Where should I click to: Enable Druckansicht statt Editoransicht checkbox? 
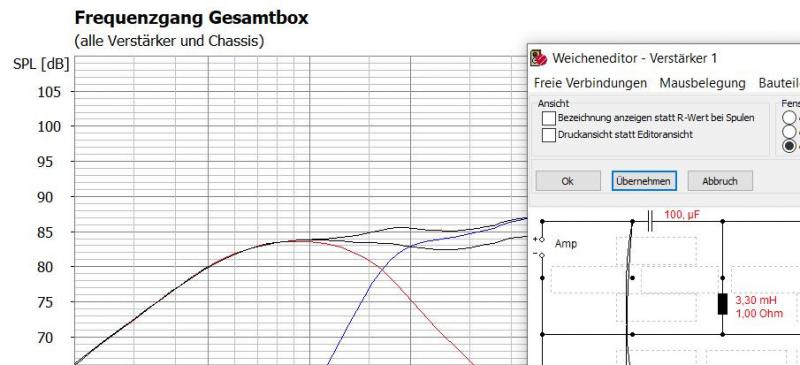(548, 135)
